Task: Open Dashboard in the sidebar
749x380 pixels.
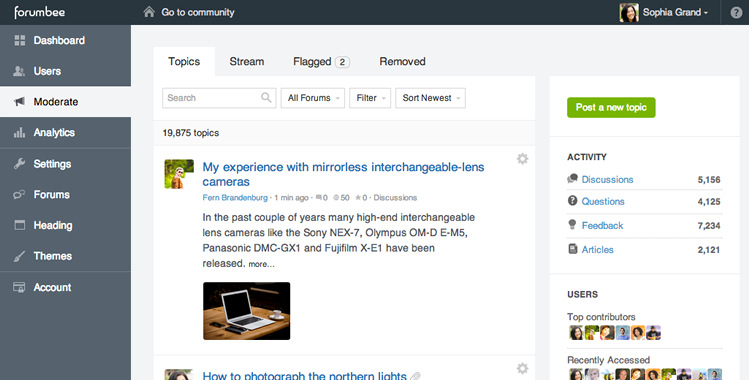Action: (x=65, y=41)
